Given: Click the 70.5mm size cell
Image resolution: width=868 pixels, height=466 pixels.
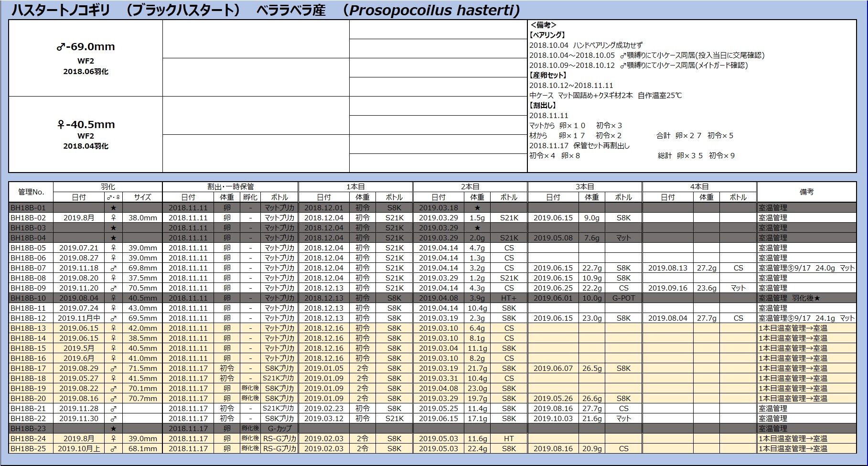Looking at the screenshot, I should (x=142, y=288).
